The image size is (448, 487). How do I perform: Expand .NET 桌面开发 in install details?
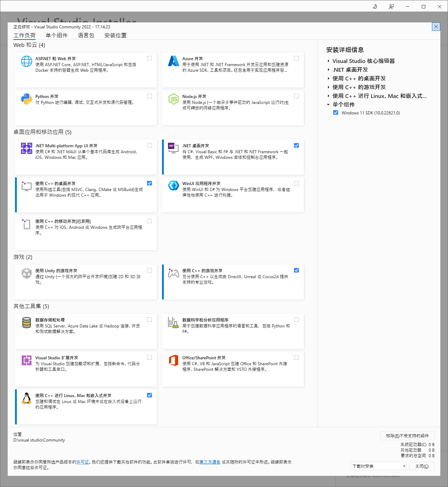[329, 70]
